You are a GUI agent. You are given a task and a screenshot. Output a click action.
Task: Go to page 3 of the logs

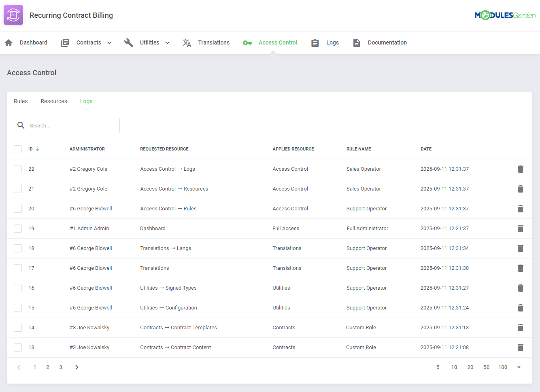click(60, 367)
